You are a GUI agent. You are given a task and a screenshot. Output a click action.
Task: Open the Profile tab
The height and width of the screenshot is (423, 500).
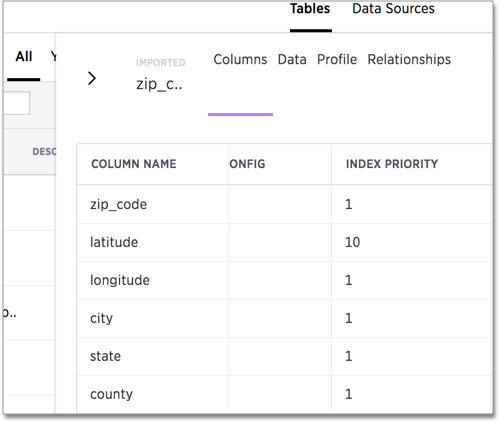coord(337,60)
